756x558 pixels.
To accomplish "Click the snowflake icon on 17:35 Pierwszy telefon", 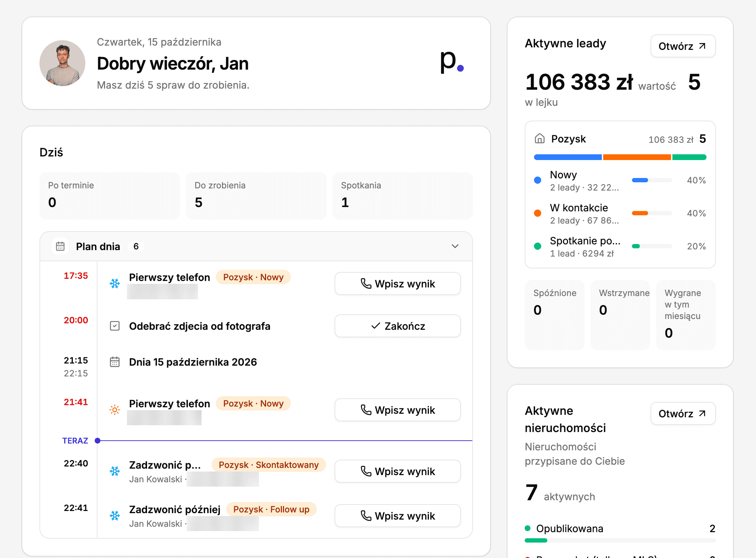I will pyautogui.click(x=115, y=283).
